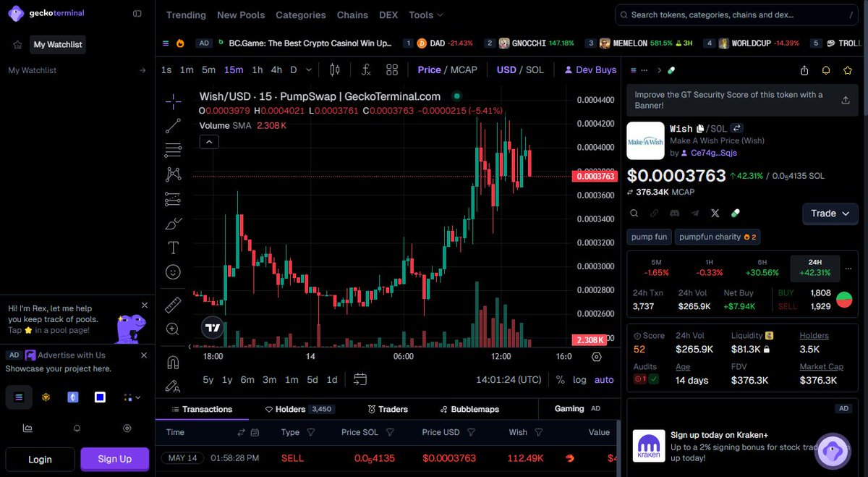Copy the Wish token address

701,128
